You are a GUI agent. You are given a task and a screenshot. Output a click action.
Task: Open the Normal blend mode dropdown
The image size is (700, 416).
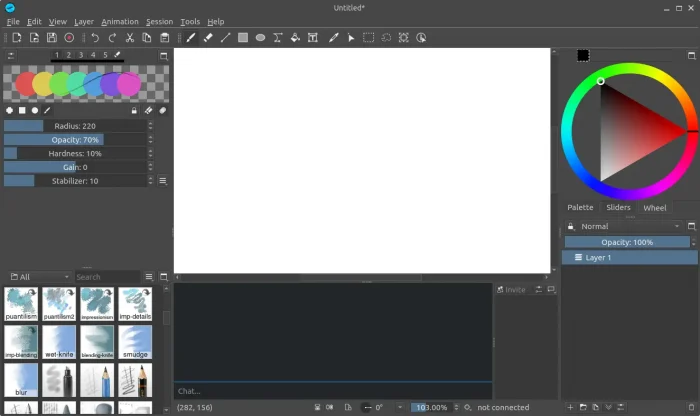[624, 227]
